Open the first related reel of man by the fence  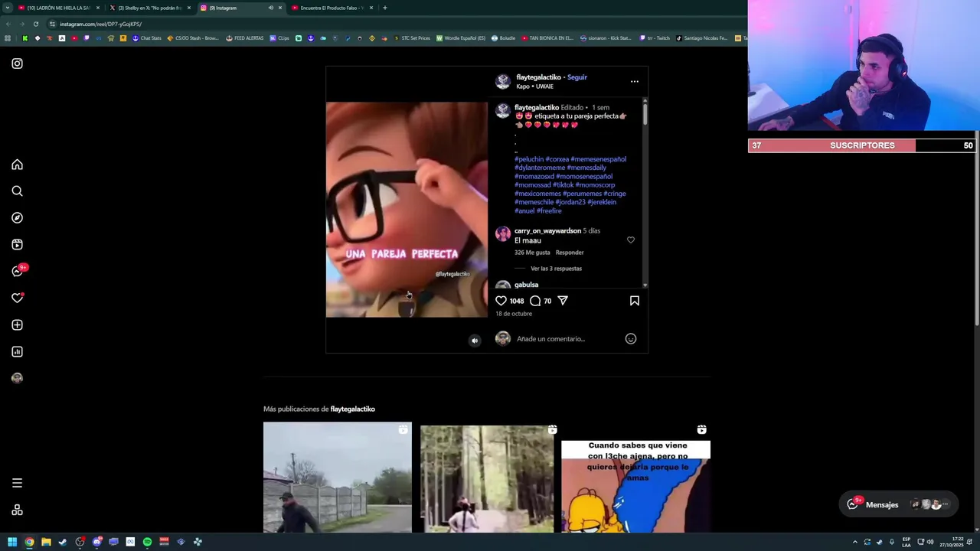[337, 477]
